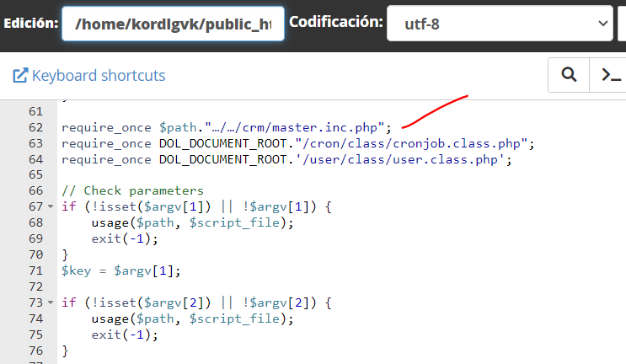Click "exit(-1);" on line 69
626x364 pixels.
[125, 238]
